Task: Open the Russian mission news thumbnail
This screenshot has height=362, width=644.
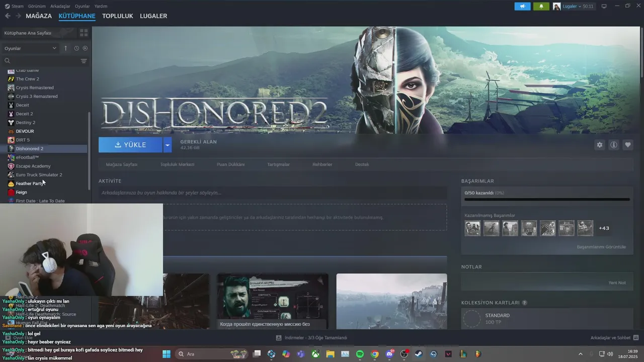Action: (272, 301)
